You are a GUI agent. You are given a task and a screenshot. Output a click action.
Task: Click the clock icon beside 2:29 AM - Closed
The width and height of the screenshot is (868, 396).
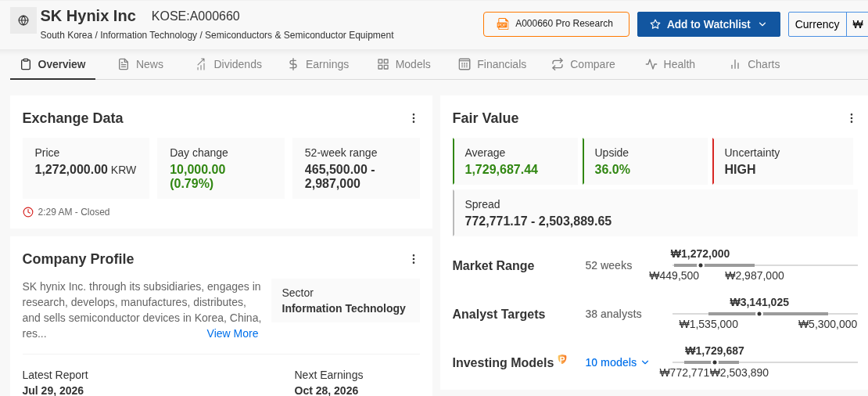(x=27, y=212)
